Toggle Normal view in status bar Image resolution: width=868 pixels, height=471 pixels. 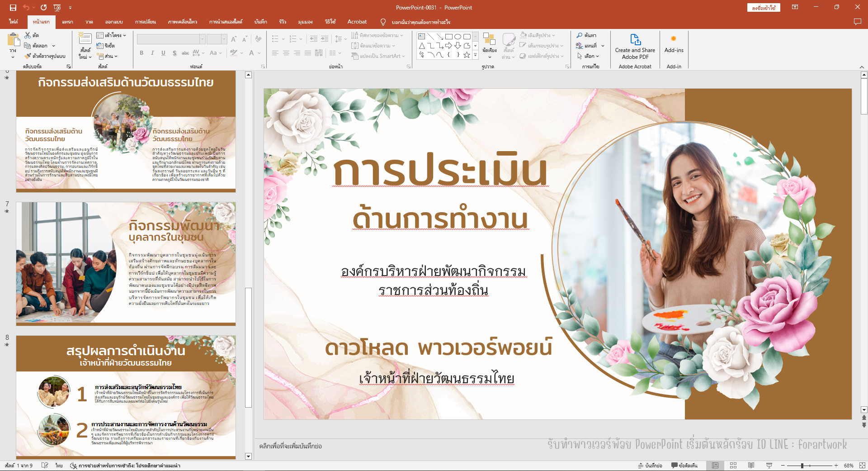[x=715, y=465]
